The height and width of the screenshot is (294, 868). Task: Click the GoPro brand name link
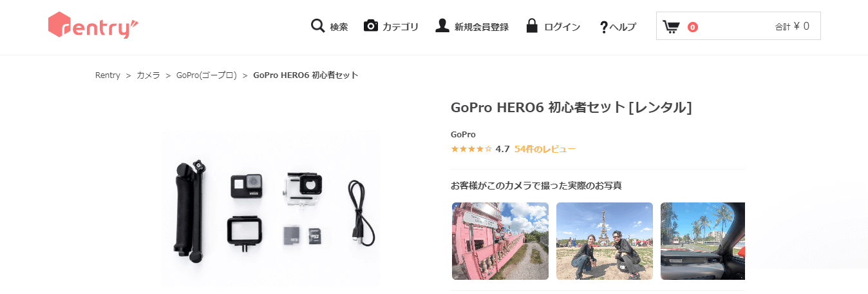point(463,135)
